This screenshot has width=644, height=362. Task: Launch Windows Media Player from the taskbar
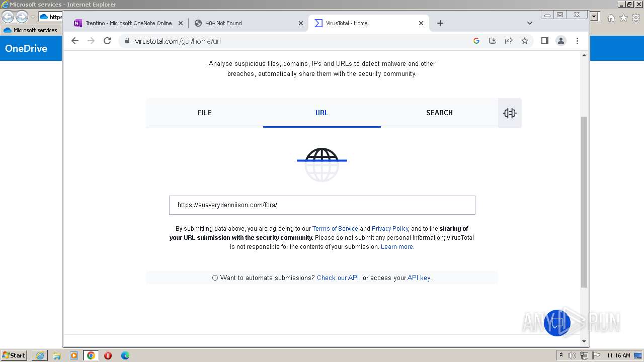pyautogui.click(x=74, y=355)
